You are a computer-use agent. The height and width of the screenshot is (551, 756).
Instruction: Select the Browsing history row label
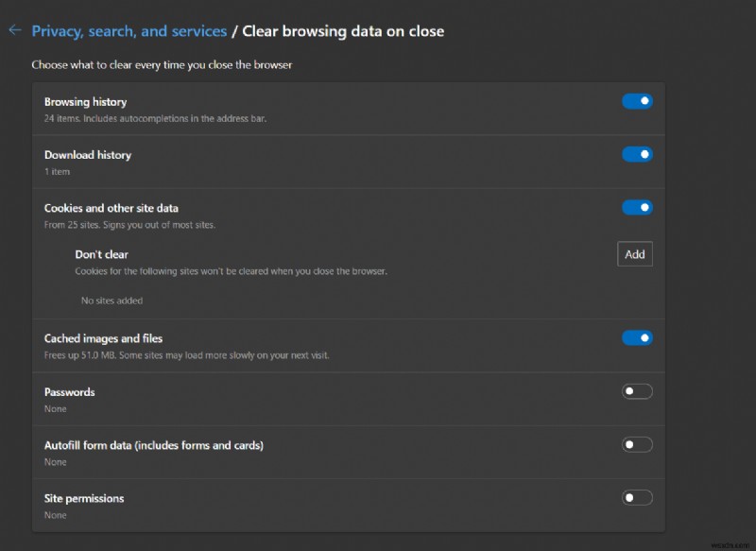pos(83,101)
